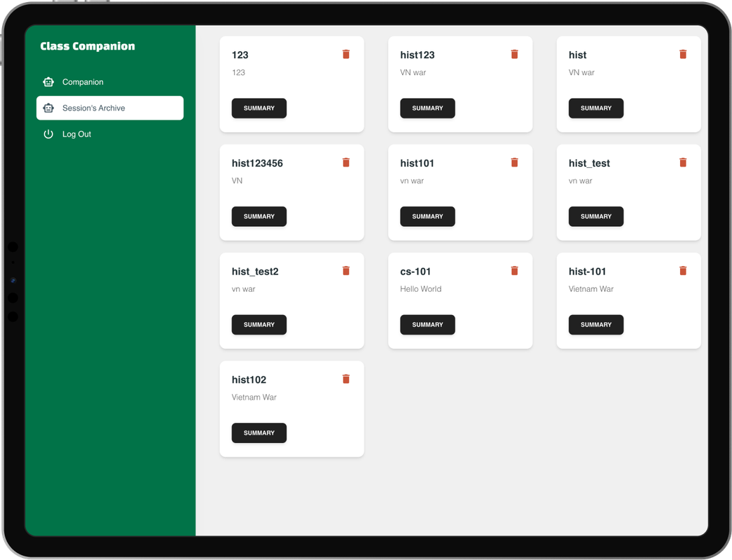Show Summary for hist101
Viewport: 732px width, 560px height.
pos(427,216)
